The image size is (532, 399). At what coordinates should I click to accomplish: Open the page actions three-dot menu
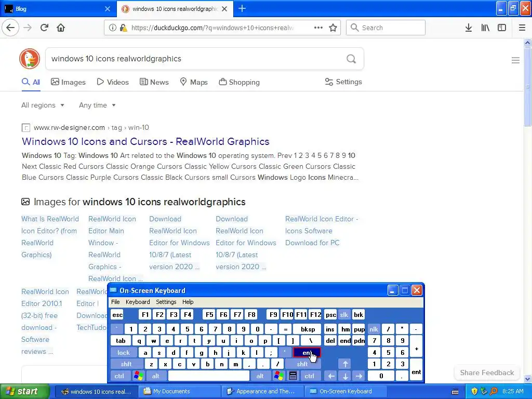click(x=318, y=28)
